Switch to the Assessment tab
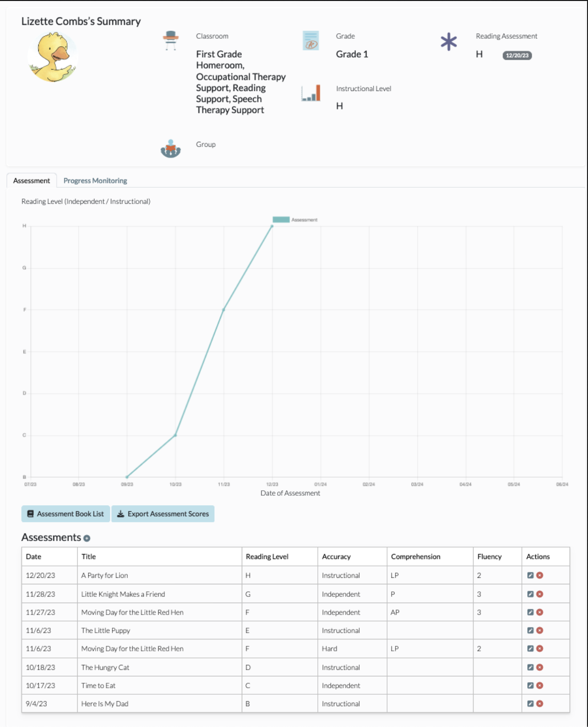Viewport: 588px width, 727px height. (31, 181)
